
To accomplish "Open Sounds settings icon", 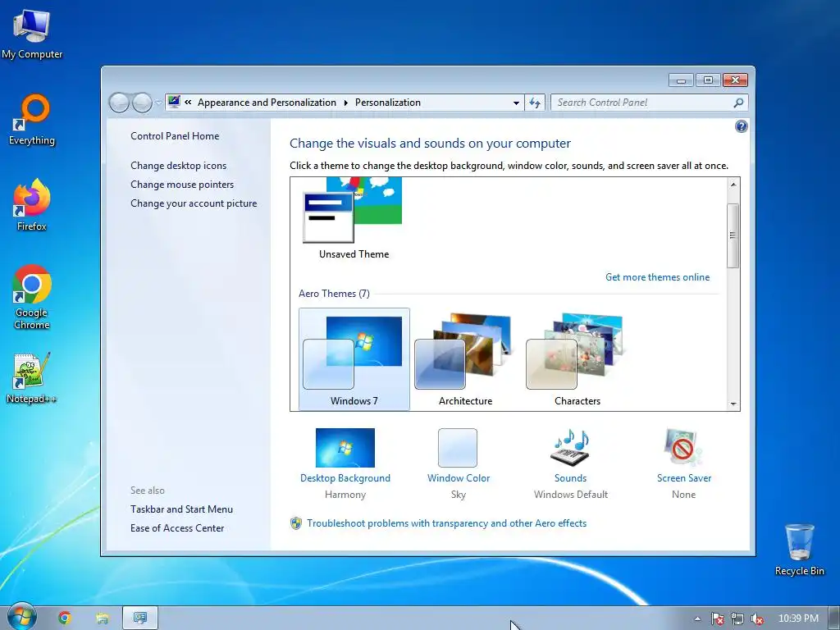I will coord(571,448).
